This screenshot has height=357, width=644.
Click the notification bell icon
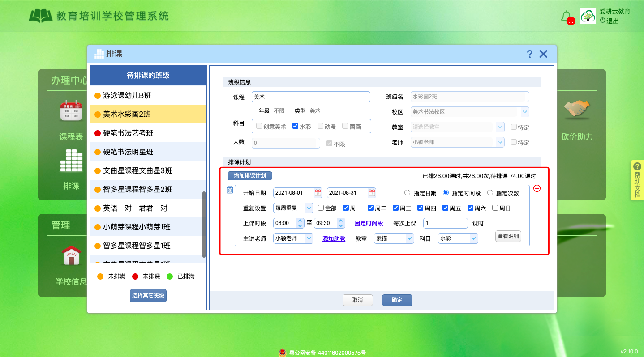coord(565,16)
